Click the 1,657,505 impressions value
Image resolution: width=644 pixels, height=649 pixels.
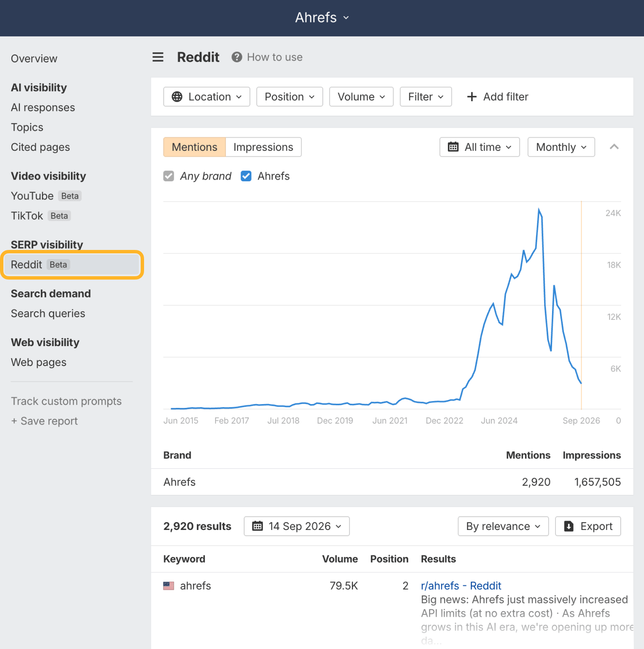pos(597,482)
